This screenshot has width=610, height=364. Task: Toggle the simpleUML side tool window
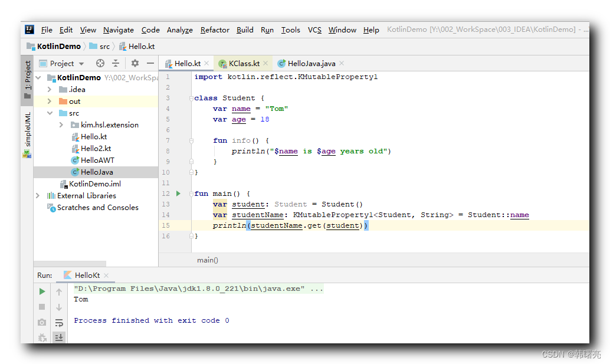point(27,135)
